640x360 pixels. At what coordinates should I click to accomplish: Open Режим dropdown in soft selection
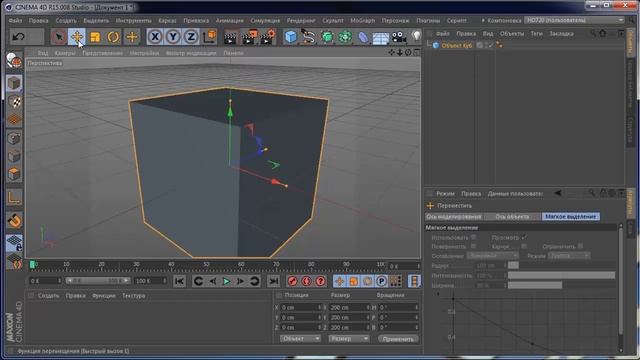(x=569, y=256)
